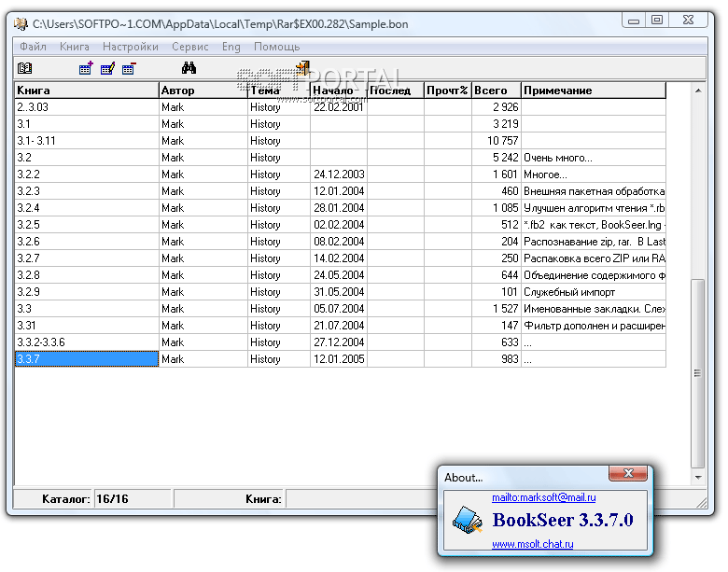728x572 pixels.
Task: Add a new catalog record (plus icon)
Action: [x=86, y=68]
